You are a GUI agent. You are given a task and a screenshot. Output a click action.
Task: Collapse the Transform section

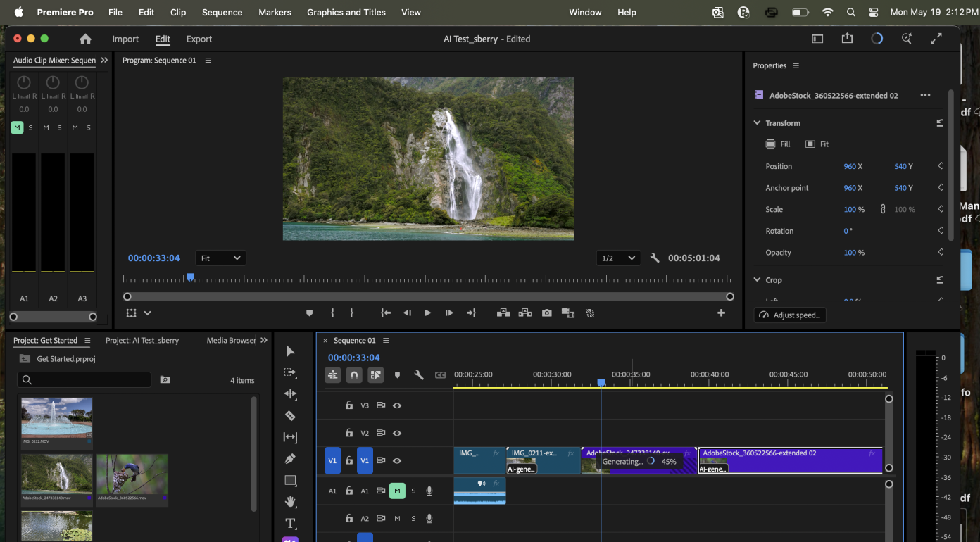pyautogui.click(x=758, y=122)
